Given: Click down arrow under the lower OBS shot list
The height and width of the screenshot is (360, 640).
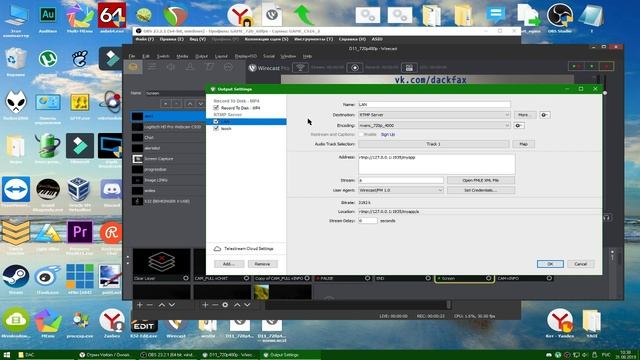Looking at the screenshot, I should click(x=172, y=305).
